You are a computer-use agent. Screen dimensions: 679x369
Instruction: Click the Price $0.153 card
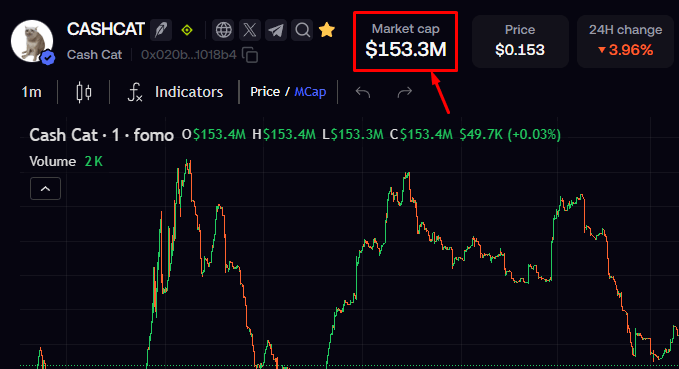[x=520, y=41]
